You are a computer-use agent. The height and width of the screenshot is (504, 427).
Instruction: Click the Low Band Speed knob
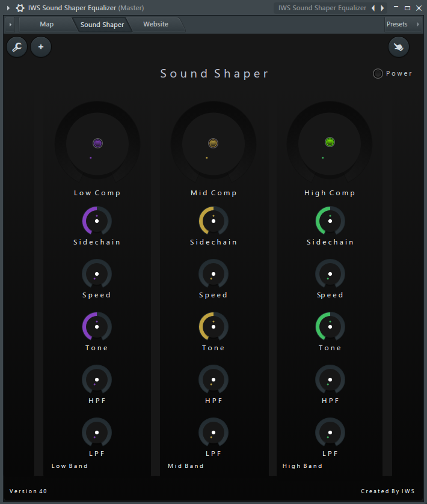97,274
